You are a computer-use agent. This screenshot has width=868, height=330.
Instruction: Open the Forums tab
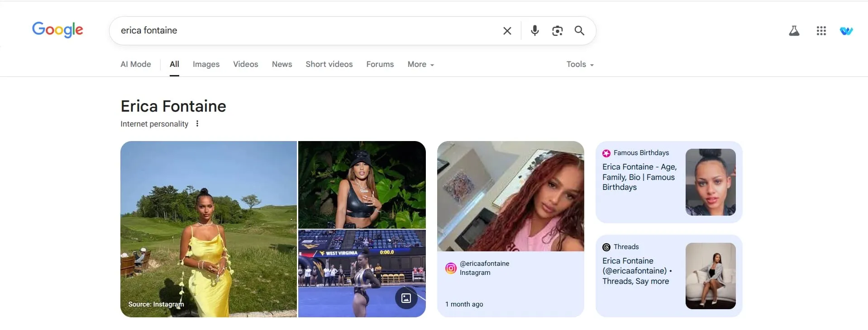tap(380, 64)
